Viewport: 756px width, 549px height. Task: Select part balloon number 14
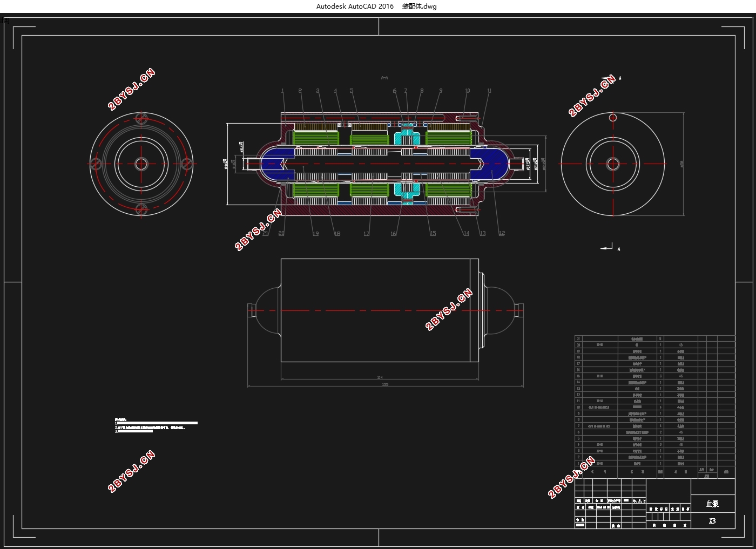[466, 233]
